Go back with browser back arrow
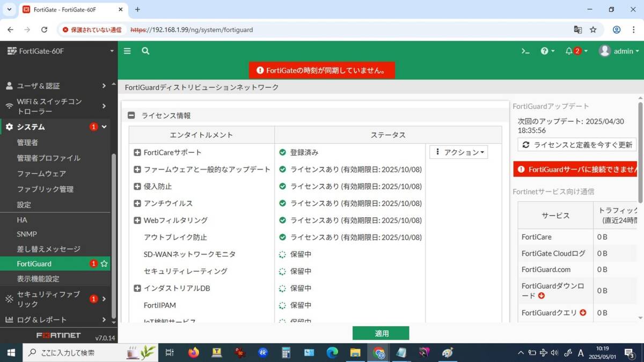Viewport: 644px width, 362px height. point(10,30)
